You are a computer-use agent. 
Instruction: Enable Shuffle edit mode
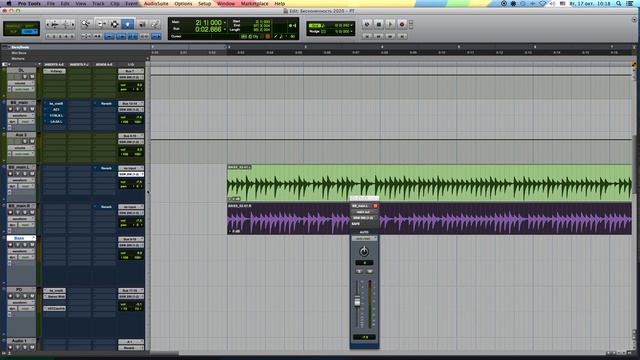point(12,25)
